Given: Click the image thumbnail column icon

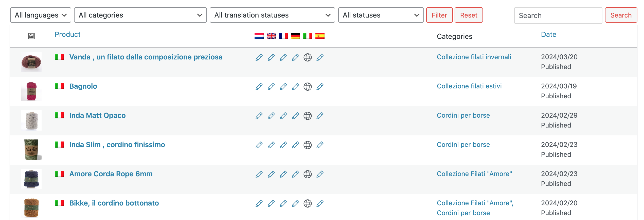Looking at the screenshot, I should pos(31,36).
